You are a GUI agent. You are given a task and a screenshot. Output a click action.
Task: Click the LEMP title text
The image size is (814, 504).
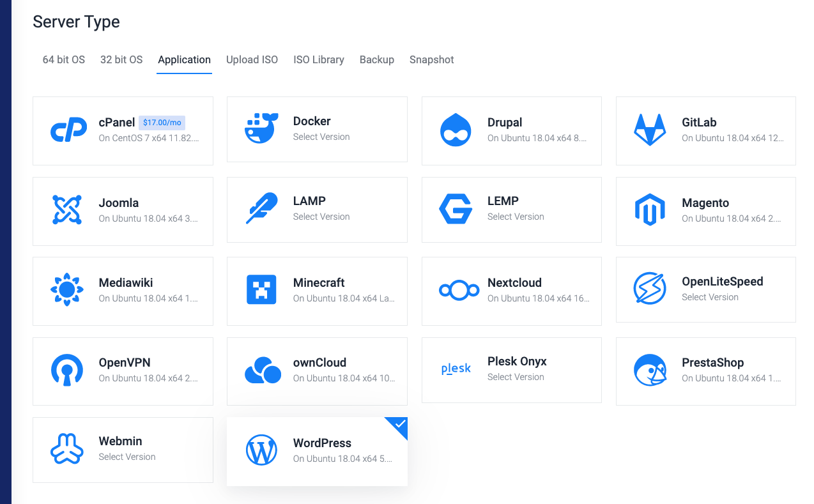tap(503, 201)
